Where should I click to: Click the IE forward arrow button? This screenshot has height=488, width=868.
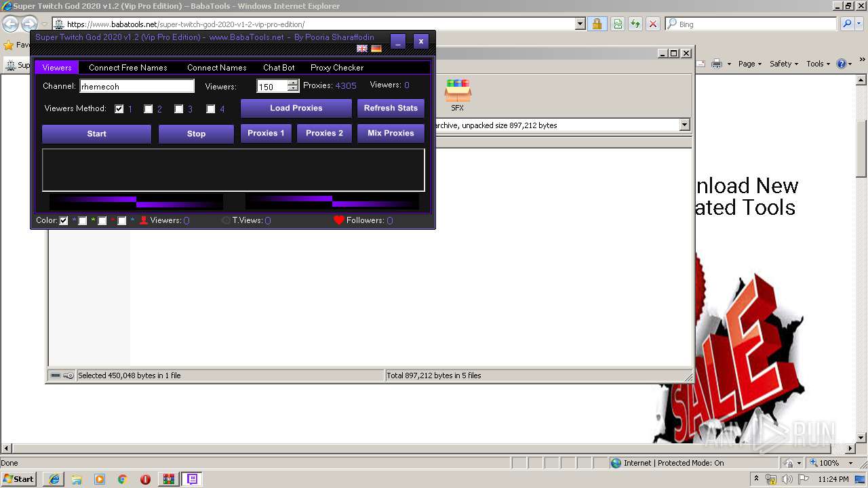pyautogui.click(x=28, y=24)
